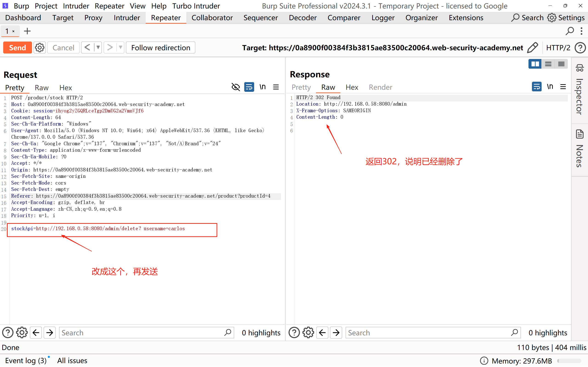This screenshot has width=588, height=367.
Task: Select the side-by-side split layout icon
Action: (535, 64)
